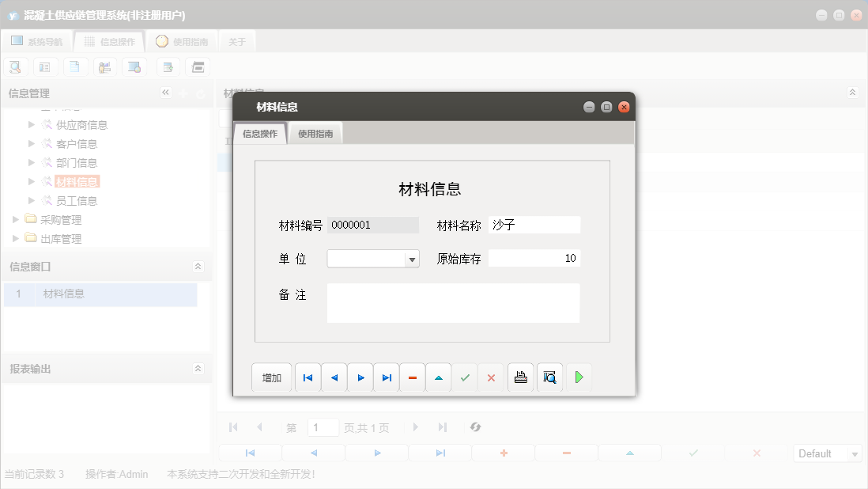Expand the 采购管理 tree node
Image resolution: width=868 pixels, height=489 pixels.
(x=15, y=219)
